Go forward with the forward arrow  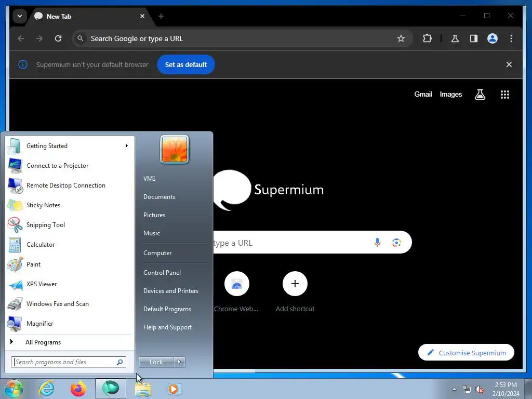39,38
